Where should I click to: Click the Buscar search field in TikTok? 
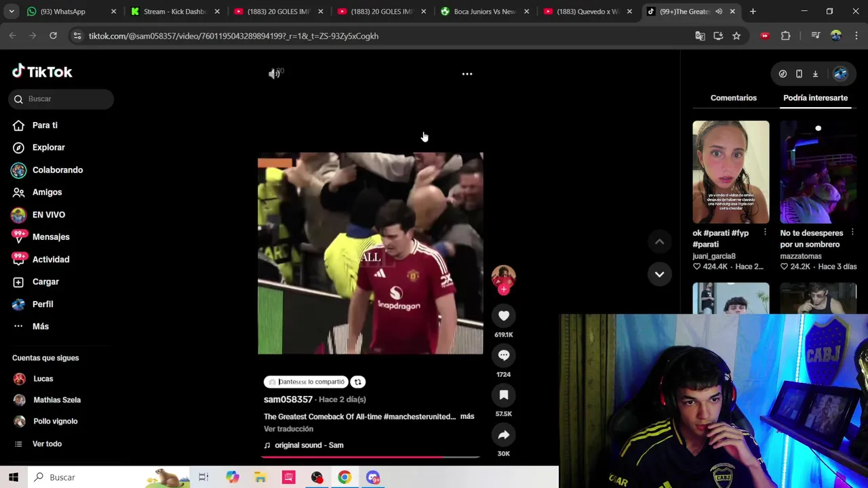(x=62, y=99)
